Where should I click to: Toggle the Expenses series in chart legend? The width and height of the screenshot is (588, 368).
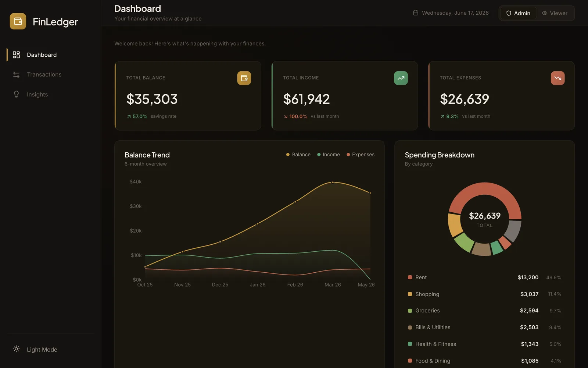tap(361, 155)
